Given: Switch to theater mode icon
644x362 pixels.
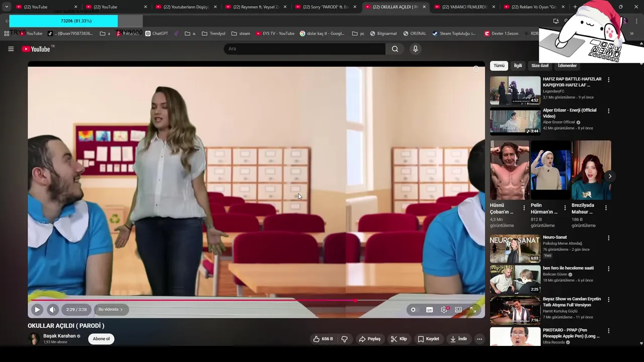Looking at the screenshot, I should 458,310.
